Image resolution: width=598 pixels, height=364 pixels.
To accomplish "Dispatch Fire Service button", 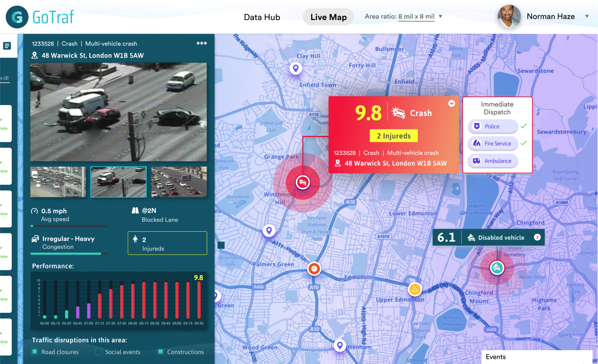I will click(x=493, y=144).
